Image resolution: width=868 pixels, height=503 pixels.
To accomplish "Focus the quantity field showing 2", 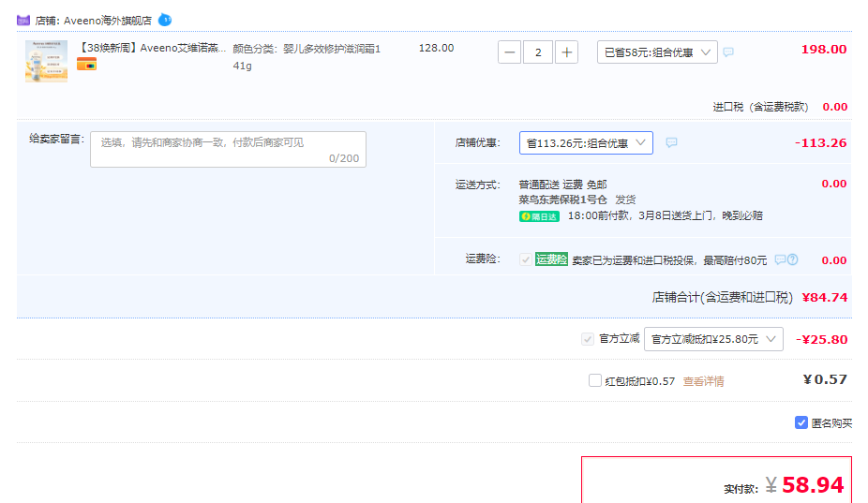I will point(538,52).
